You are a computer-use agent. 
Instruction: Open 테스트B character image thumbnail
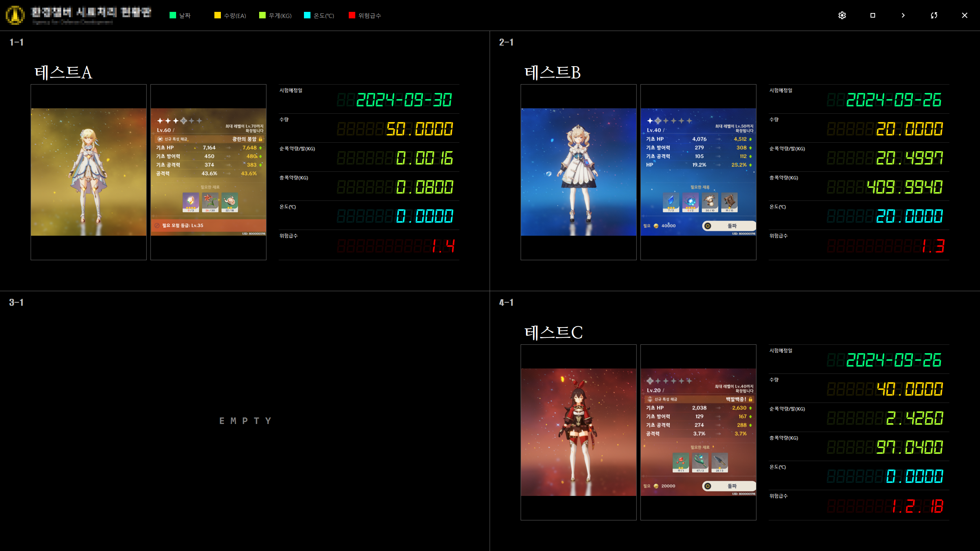(578, 172)
